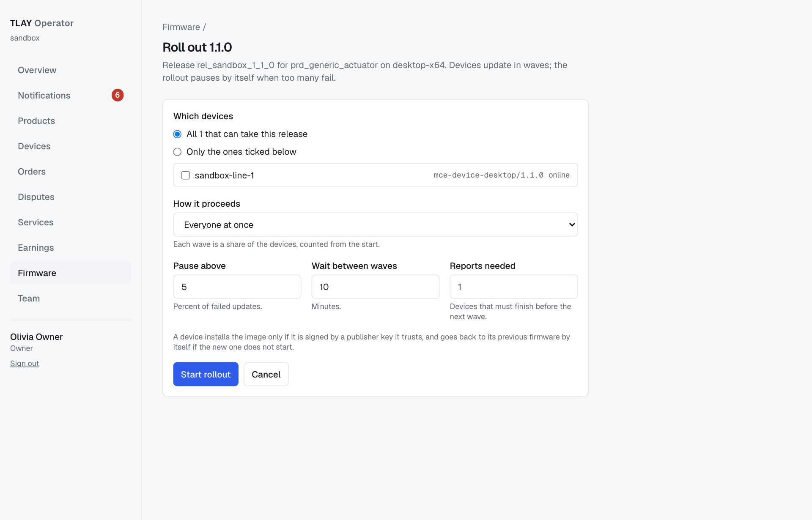This screenshot has height=520, width=812.
Task: Navigate to Orders
Action: point(71,172)
